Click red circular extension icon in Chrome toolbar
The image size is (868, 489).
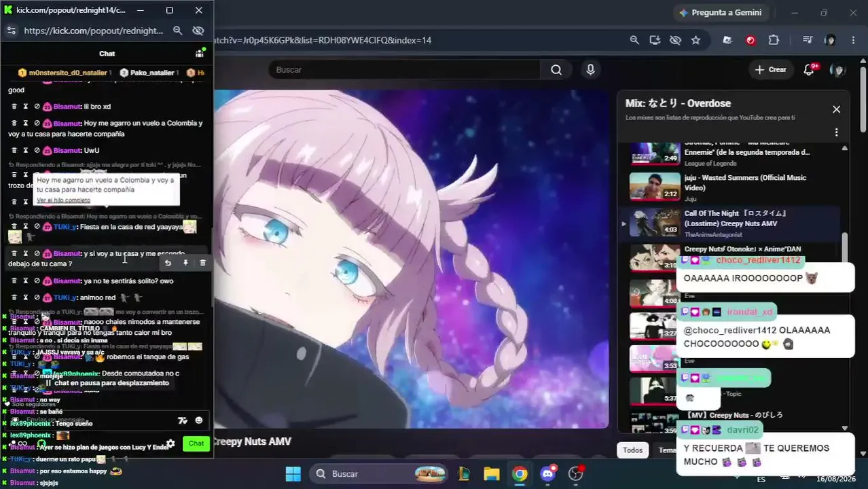pos(751,40)
